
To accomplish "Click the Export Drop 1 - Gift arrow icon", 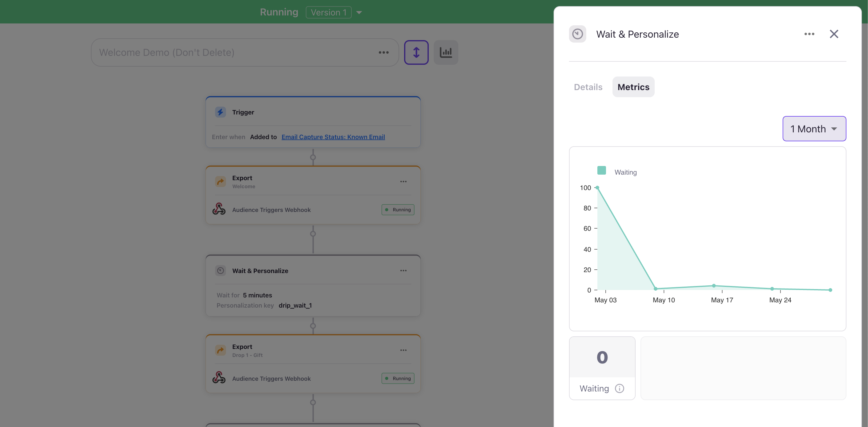I will click(220, 350).
